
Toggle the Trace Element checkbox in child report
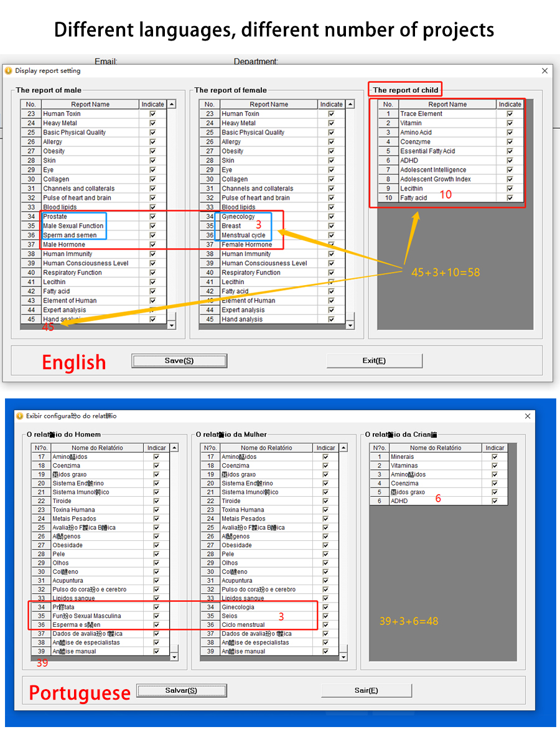[510, 114]
